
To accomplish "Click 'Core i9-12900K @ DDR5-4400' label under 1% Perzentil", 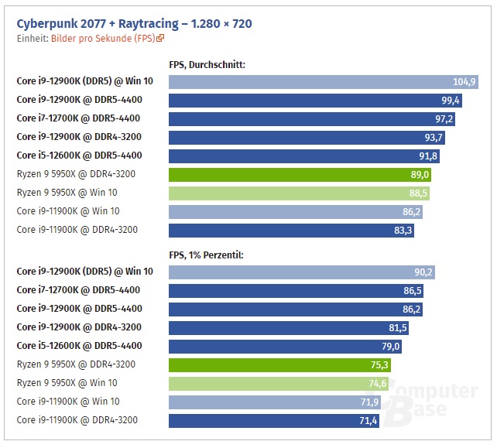I will (x=79, y=309).
